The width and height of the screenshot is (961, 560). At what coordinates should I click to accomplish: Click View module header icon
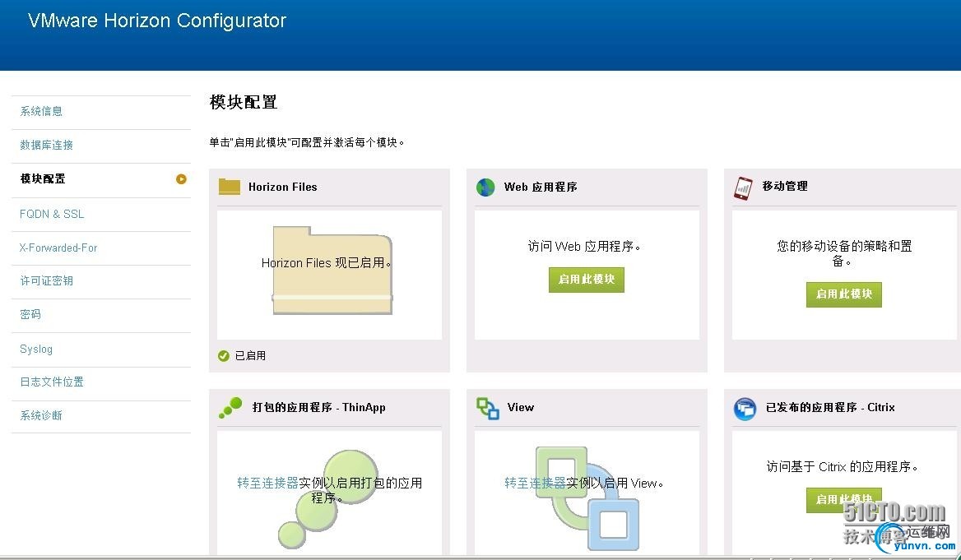click(488, 408)
